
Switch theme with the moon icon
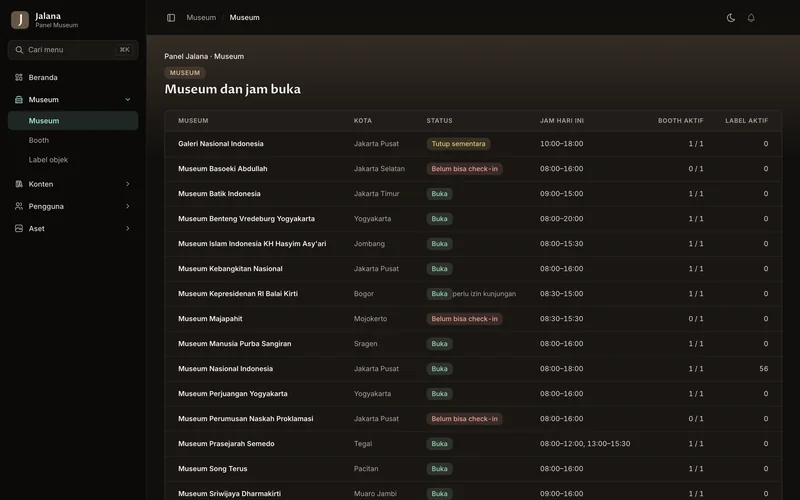pos(731,18)
